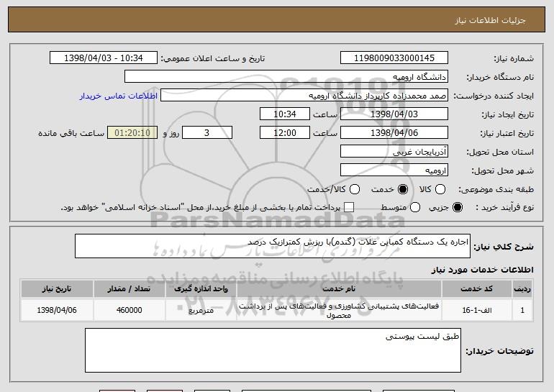
Task: Click the table date cell 1398/04/06
Action: (57, 310)
